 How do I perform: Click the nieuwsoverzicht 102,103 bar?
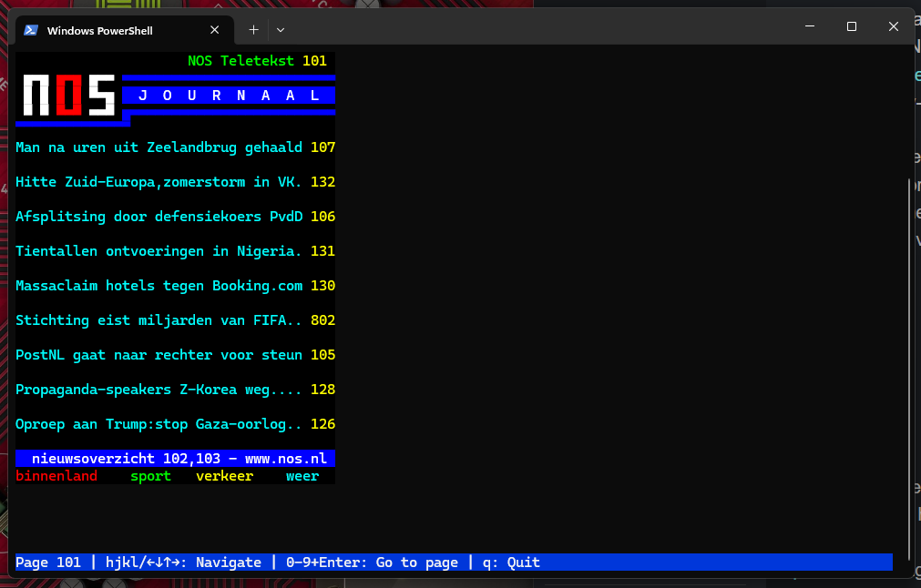176,459
